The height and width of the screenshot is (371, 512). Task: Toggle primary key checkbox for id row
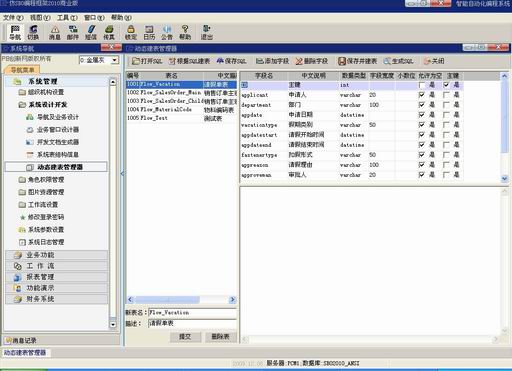[x=446, y=85]
